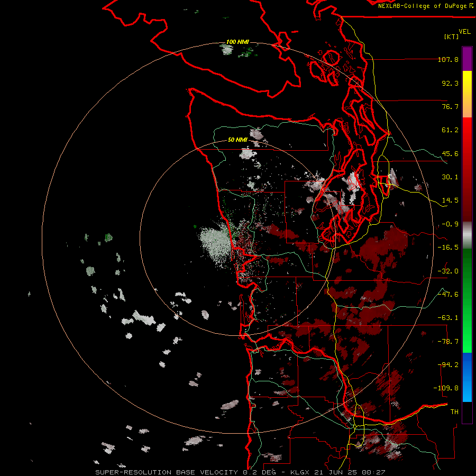Click the 30.1 legend value
476x476 pixels.
point(450,177)
